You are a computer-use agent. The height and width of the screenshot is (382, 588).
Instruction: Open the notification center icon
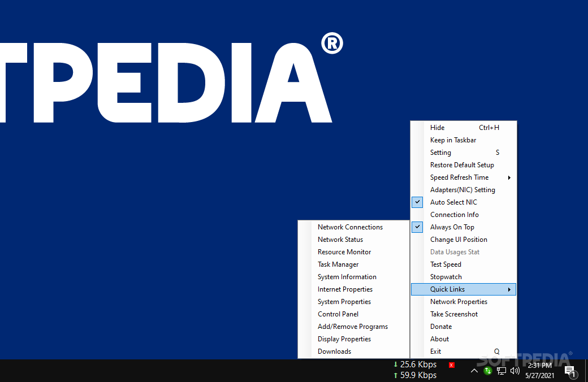(x=570, y=371)
